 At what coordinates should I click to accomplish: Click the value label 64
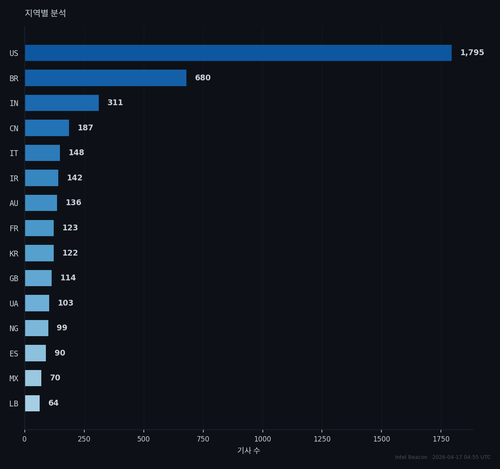[x=53, y=403]
